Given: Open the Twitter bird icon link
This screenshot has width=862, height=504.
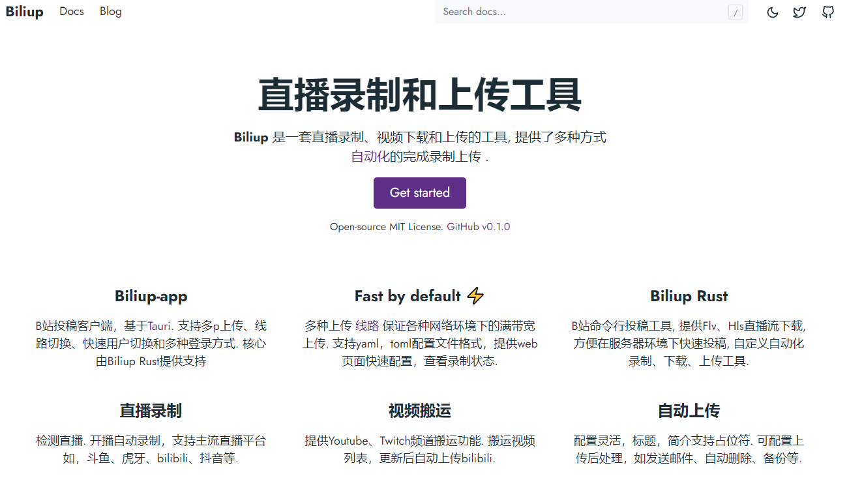Looking at the screenshot, I should pos(799,12).
